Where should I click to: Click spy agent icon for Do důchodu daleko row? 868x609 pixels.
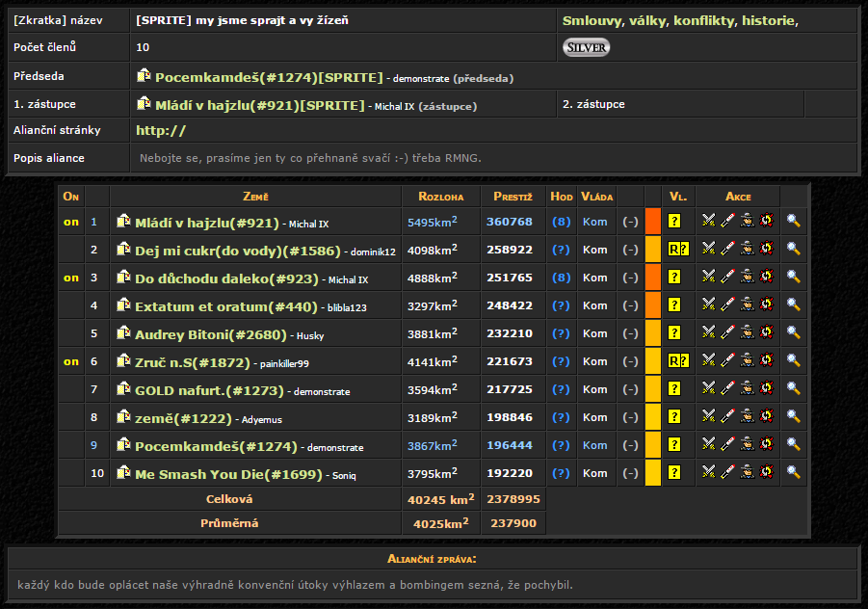click(748, 276)
